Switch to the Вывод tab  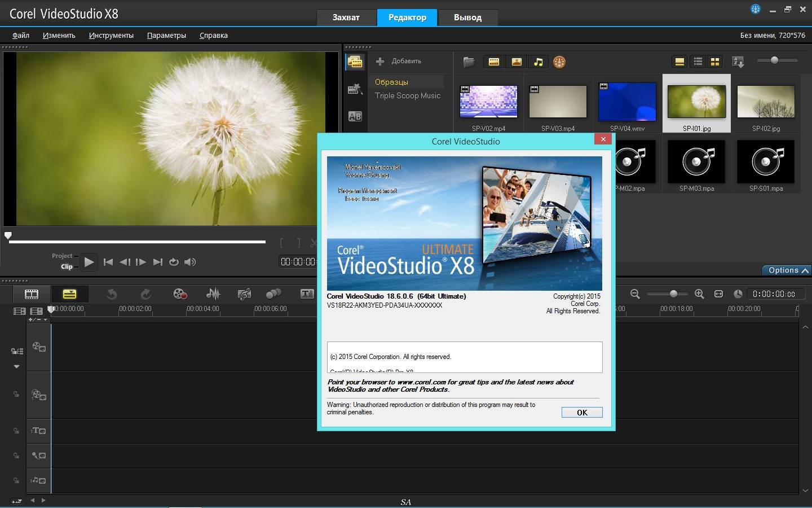[467, 17]
